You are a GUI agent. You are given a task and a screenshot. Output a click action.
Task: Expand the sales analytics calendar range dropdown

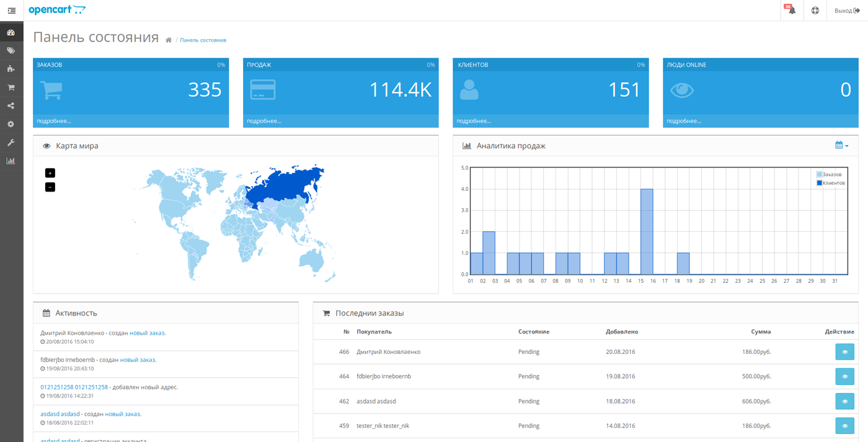coord(841,146)
